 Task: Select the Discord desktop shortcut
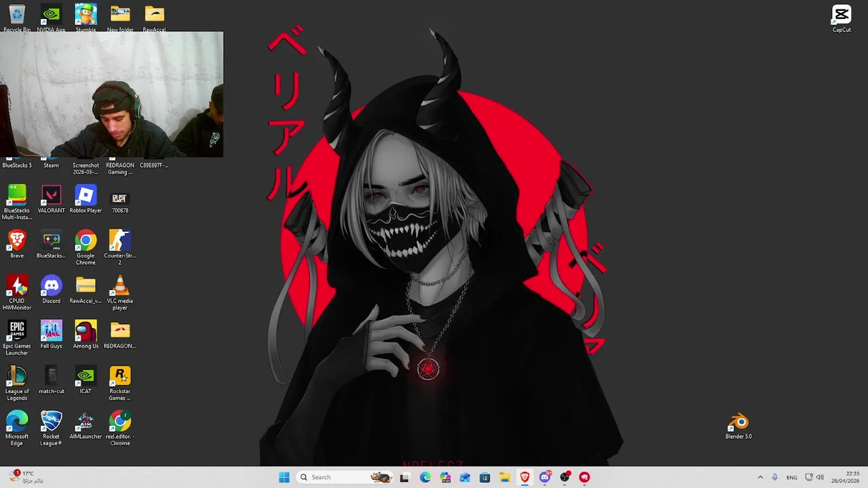point(51,289)
